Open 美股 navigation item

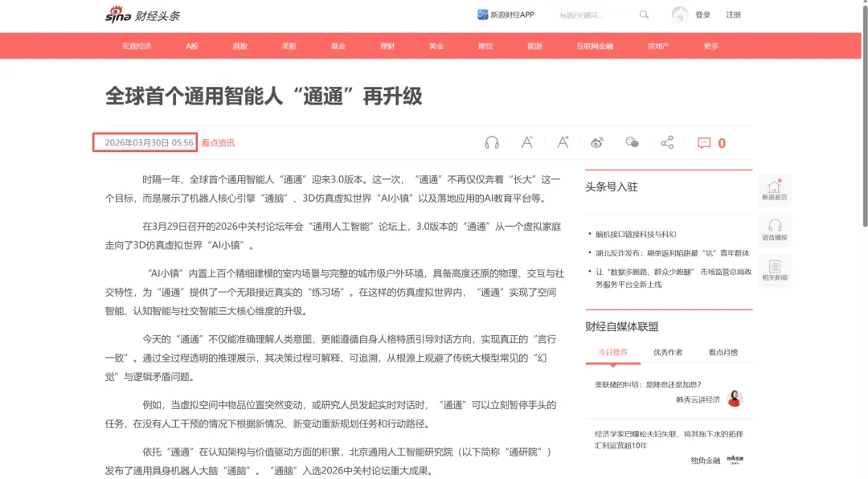(289, 46)
